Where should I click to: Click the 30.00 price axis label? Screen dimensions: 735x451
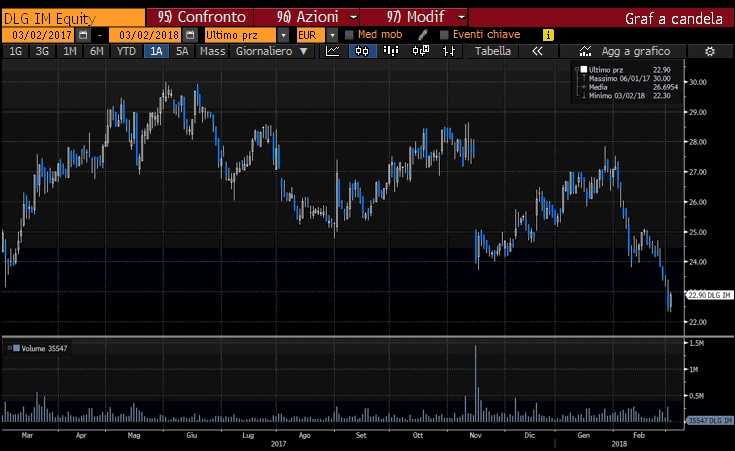(698, 82)
